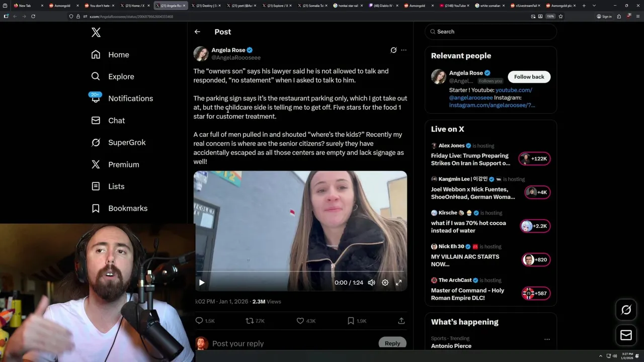
Task: Open the video settings gear
Action: coord(385,283)
